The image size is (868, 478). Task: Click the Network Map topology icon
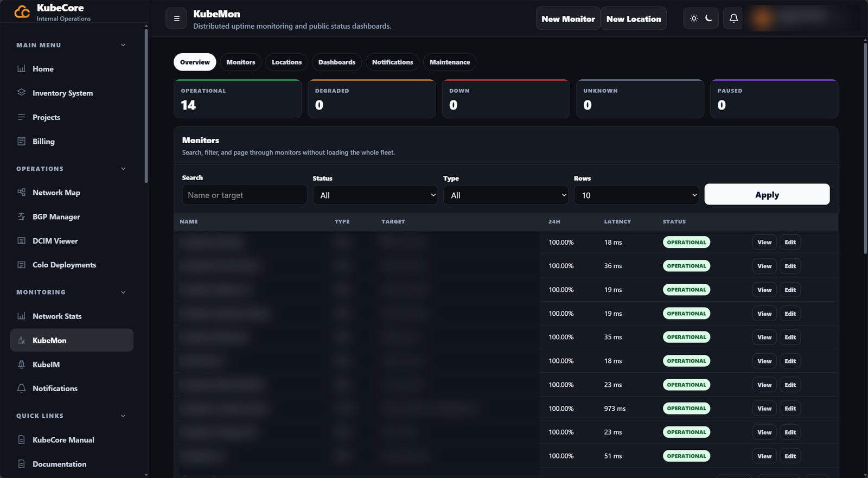click(22, 193)
